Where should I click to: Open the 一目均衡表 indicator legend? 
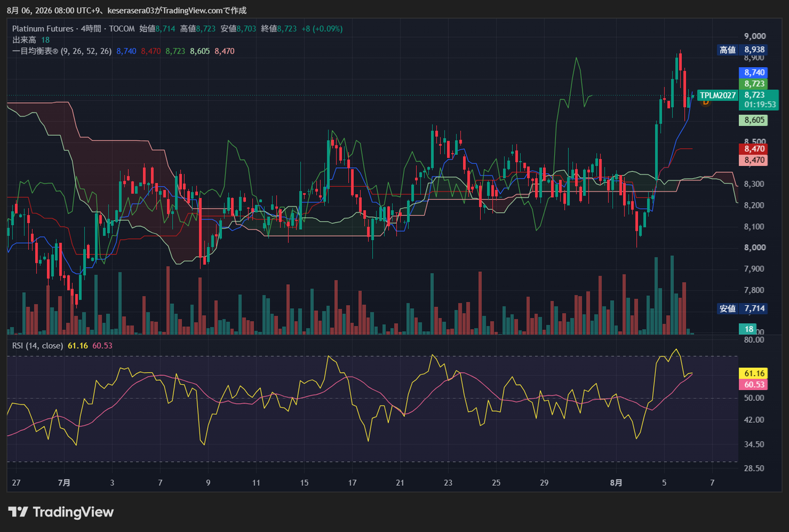(62, 51)
